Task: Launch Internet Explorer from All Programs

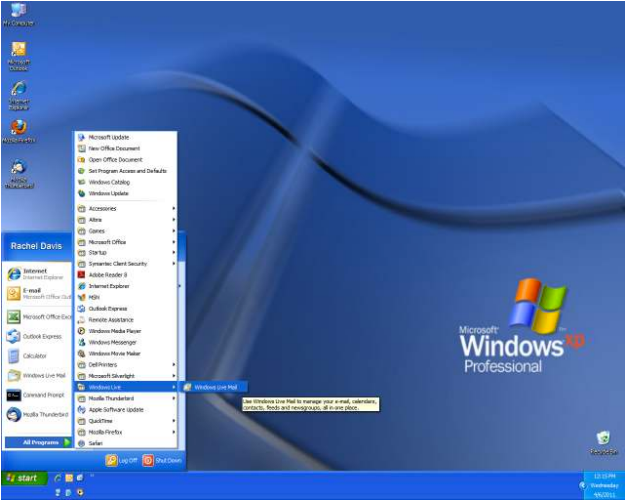Action: click(126, 286)
